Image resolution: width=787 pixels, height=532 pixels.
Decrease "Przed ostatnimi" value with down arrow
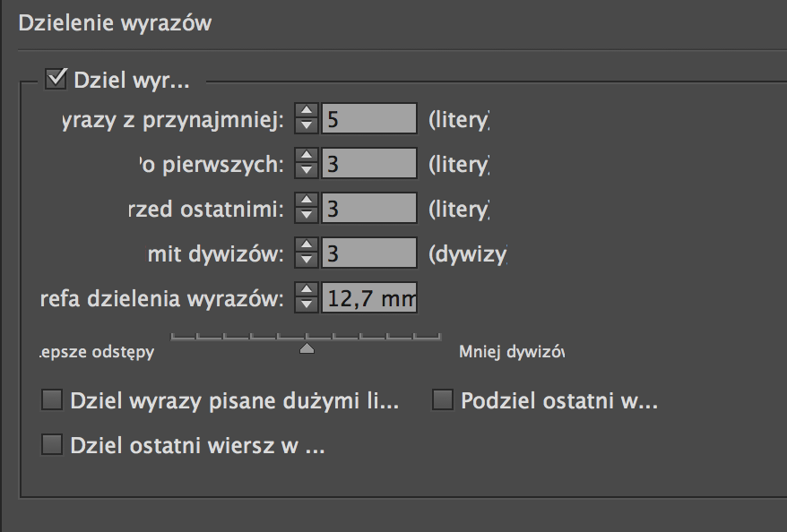[x=307, y=215]
